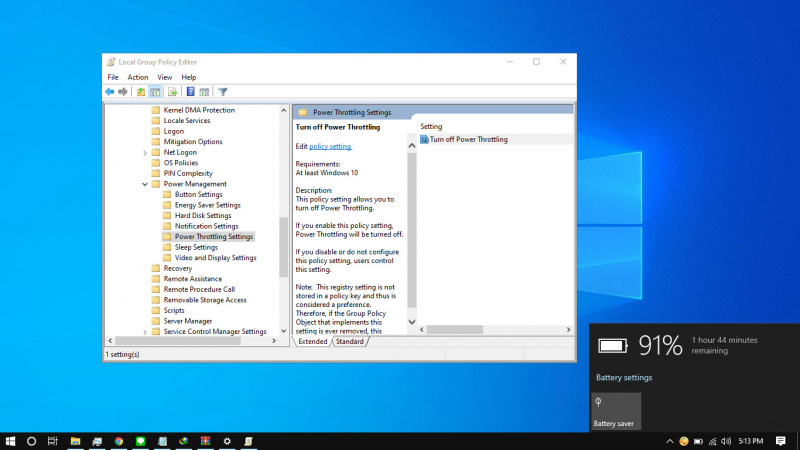Viewport: 800px width, 450px height.
Task: Open the File menu
Action: (113, 77)
